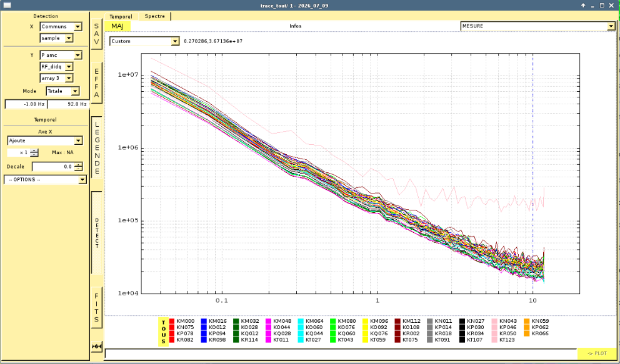Open the MESURE dropdown
620x364 pixels.
point(537,26)
